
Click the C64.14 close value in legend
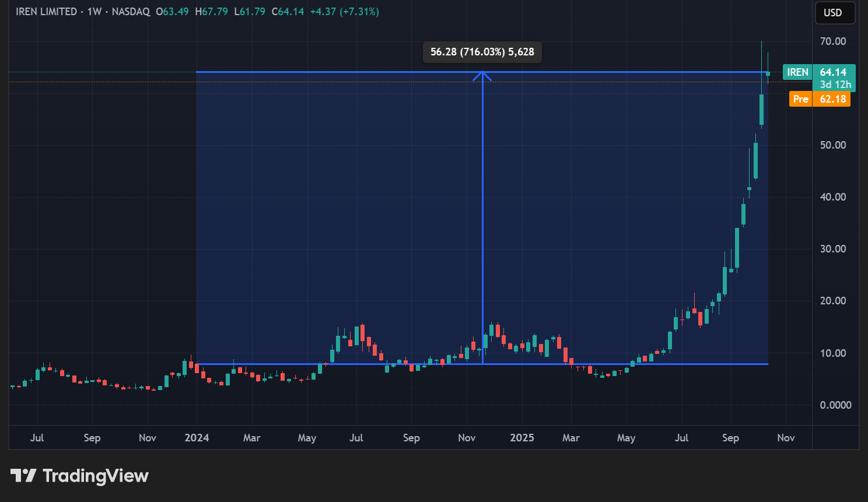tap(288, 12)
